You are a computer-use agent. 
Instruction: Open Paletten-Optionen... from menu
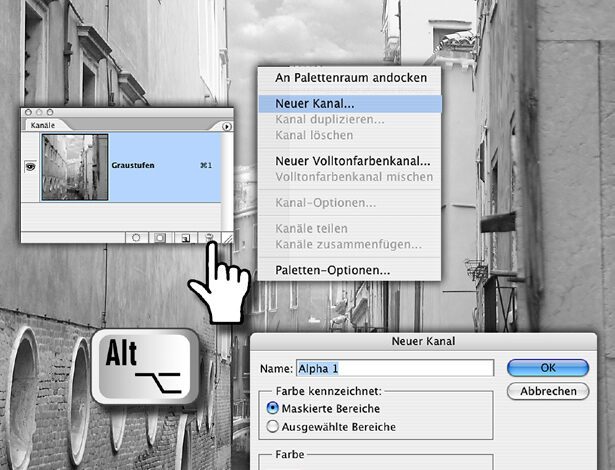[350, 270]
